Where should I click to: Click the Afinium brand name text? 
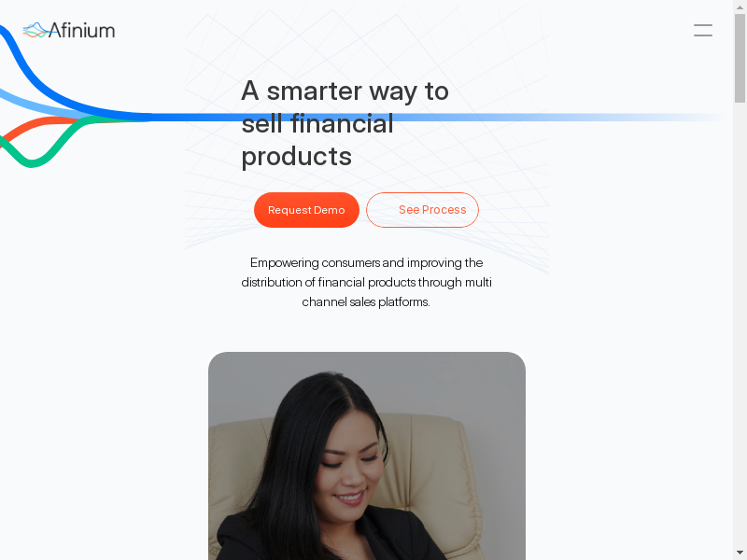click(x=81, y=31)
